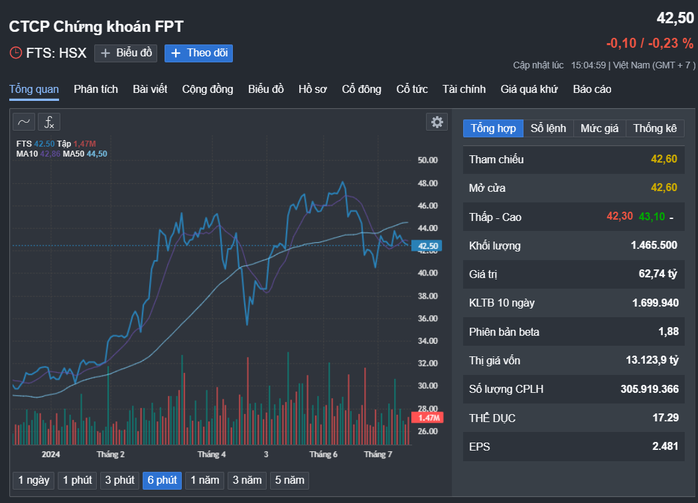Choose the 5 năm time range
Image resolution: width=698 pixels, height=503 pixels.
tap(289, 481)
